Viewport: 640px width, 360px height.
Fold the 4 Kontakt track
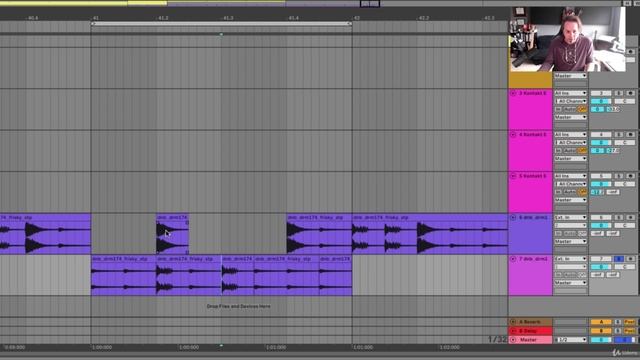[513, 135]
